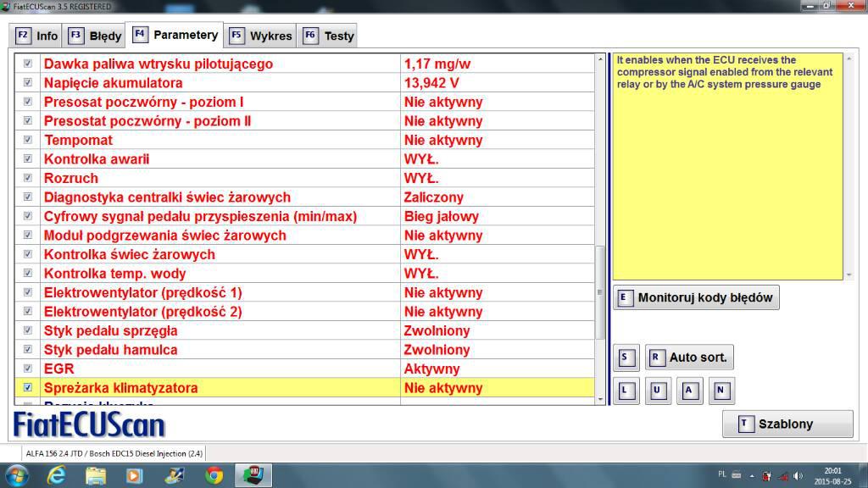Toggle Styk pedału sprzęgła checkbox
Screen dimensions: 868x488
click(x=28, y=330)
